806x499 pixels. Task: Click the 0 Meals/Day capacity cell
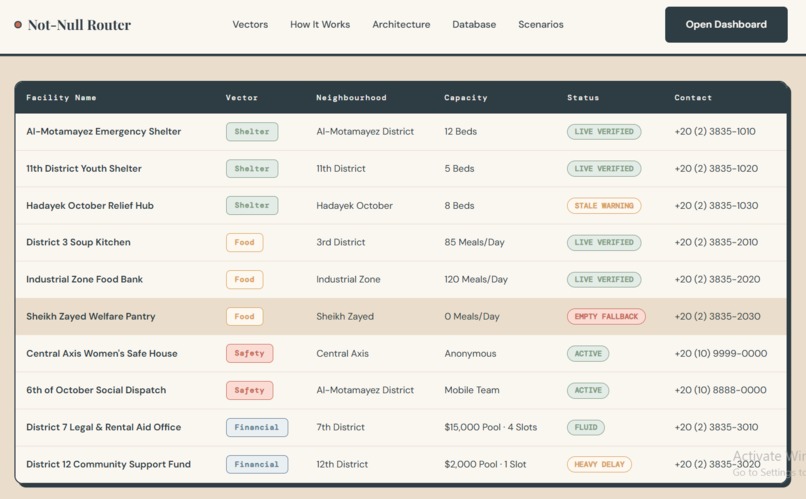click(x=472, y=316)
